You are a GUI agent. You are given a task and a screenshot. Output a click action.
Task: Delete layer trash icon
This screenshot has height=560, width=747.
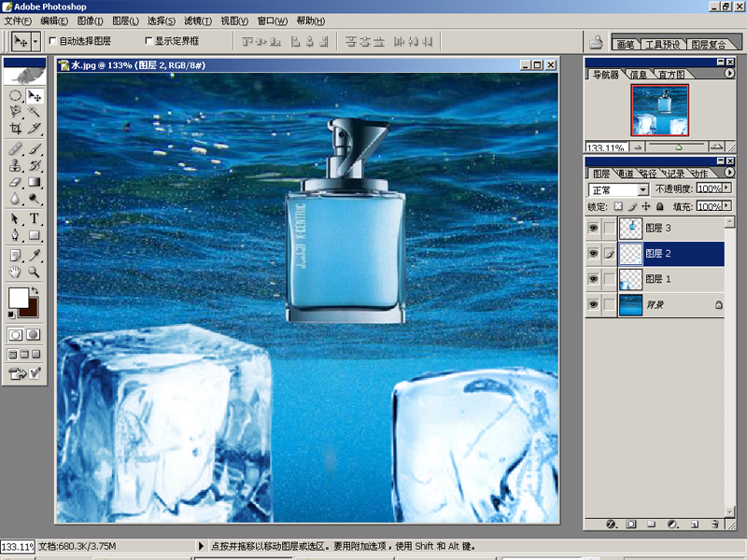pyautogui.click(x=714, y=525)
